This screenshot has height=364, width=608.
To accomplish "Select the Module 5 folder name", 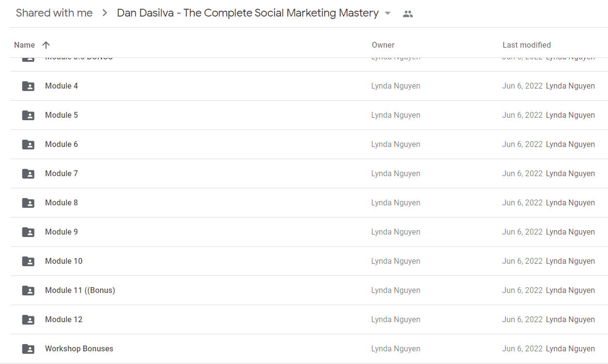I will [61, 115].
